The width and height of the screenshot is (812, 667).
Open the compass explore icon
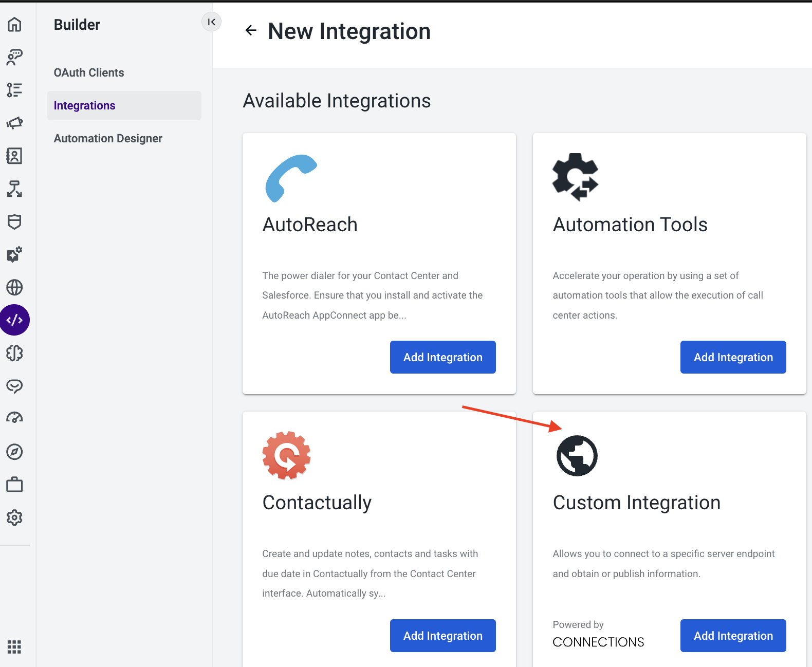click(14, 452)
